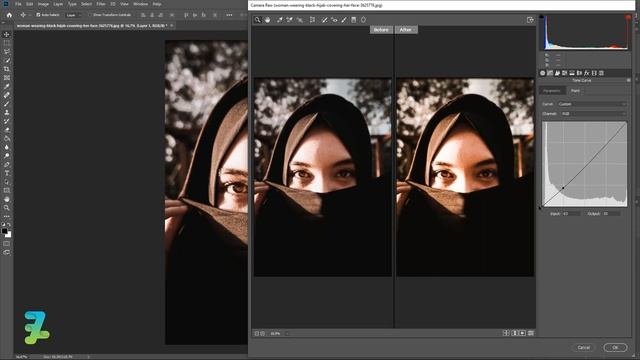The width and height of the screenshot is (640, 360).
Task: Select the Radial Filter tool in Camera Raw
Action: (x=363, y=20)
